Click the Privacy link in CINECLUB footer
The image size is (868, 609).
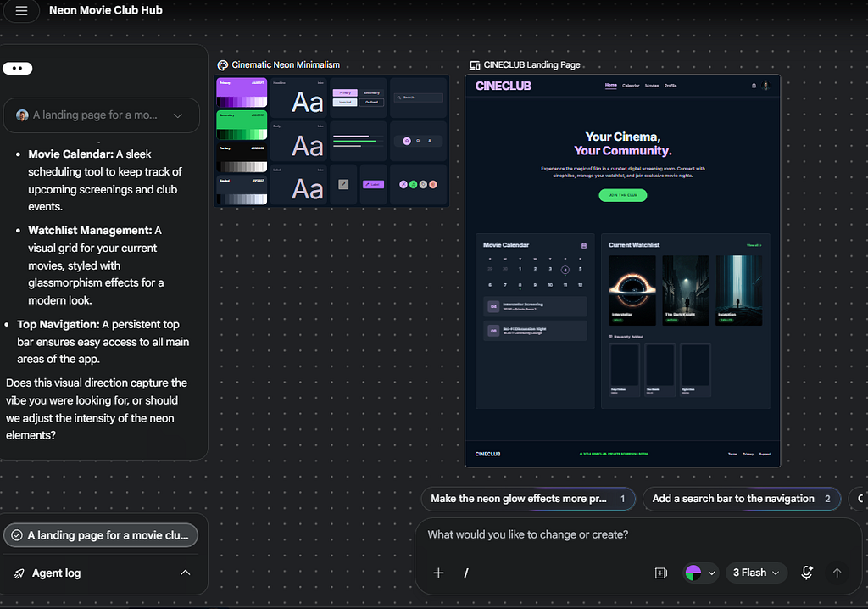click(x=748, y=454)
